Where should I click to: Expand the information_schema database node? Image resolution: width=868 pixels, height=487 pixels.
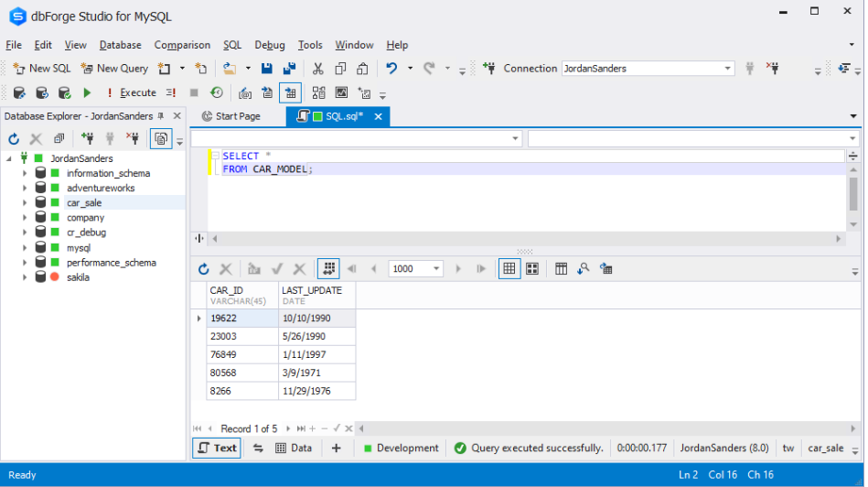tap(25, 173)
